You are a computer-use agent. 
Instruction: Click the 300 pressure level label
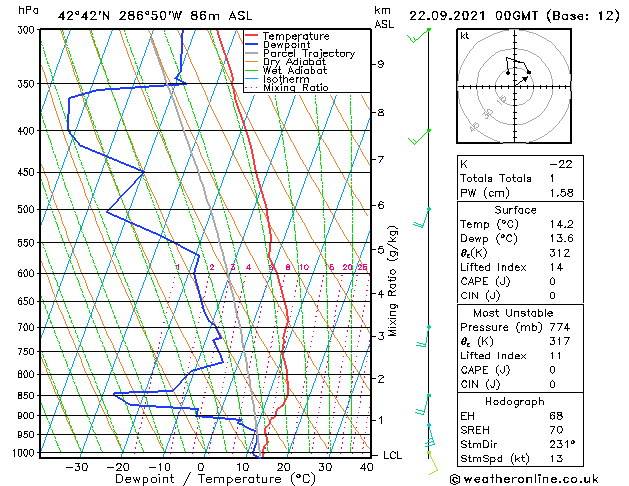[28, 30]
